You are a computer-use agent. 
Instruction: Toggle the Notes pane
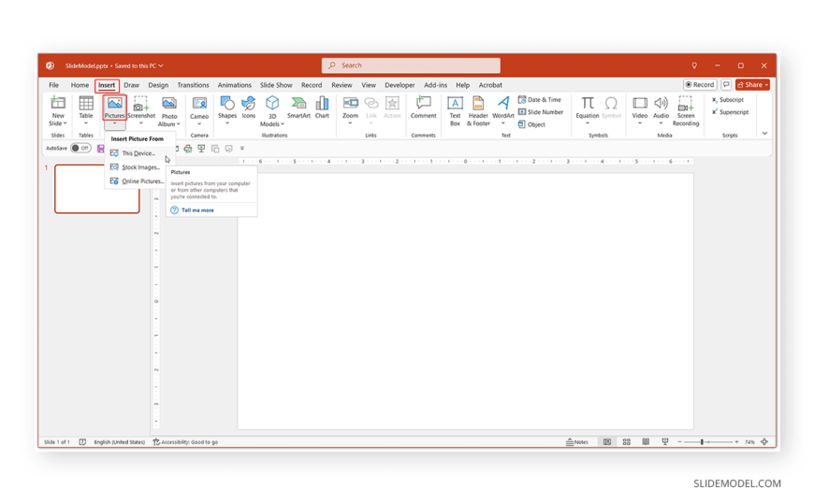pos(577,442)
